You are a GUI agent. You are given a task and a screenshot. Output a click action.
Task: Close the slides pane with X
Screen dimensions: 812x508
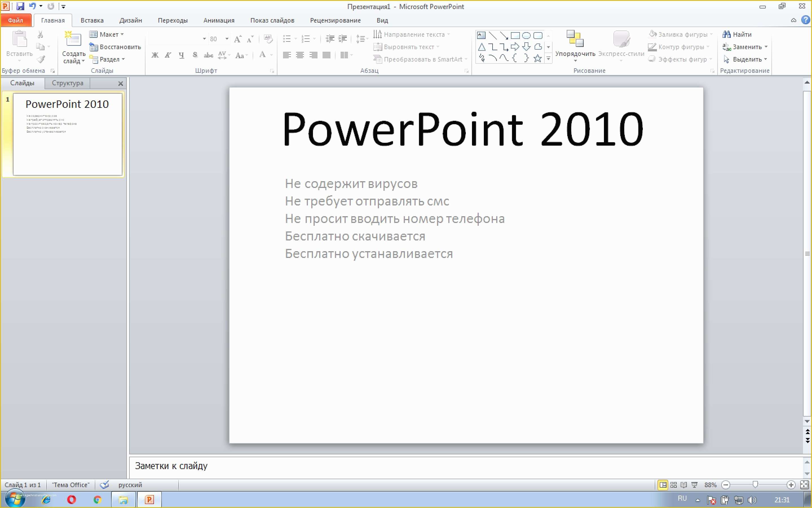coord(120,83)
